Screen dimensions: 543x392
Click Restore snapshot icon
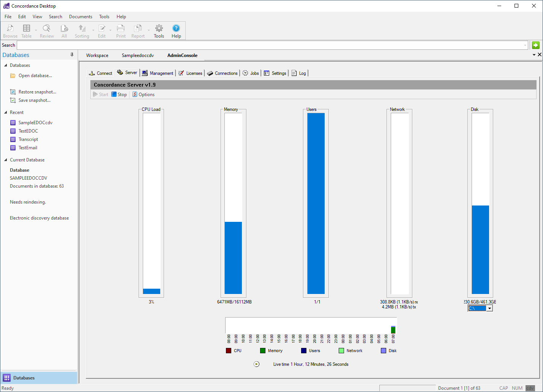click(x=13, y=92)
